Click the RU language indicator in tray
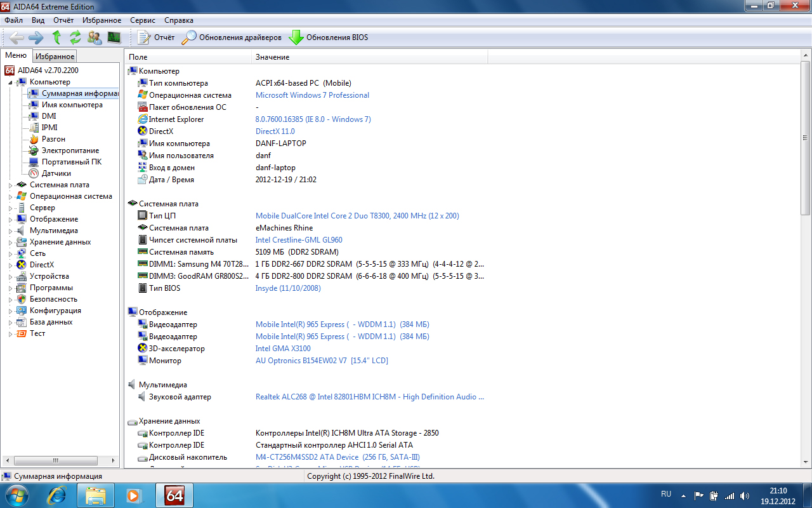 click(666, 494)
